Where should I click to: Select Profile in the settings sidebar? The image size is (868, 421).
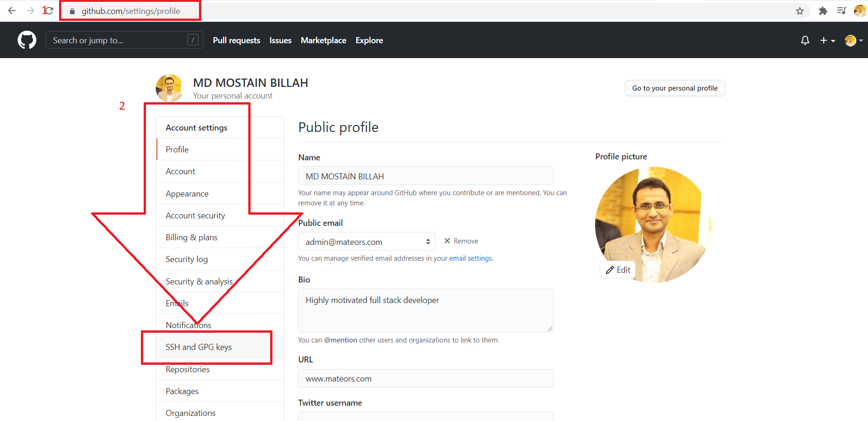click(220, 149)
